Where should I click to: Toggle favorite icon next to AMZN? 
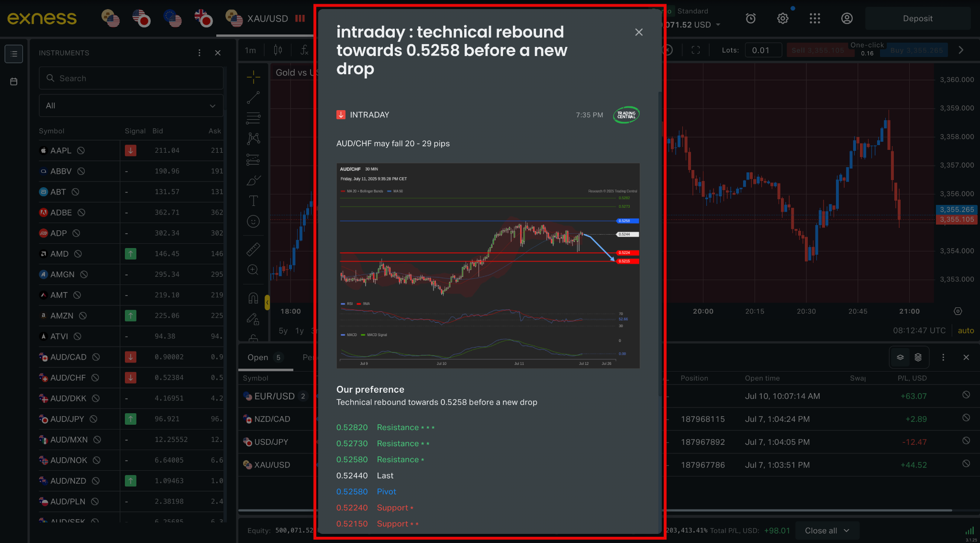(x=83, y=316)
